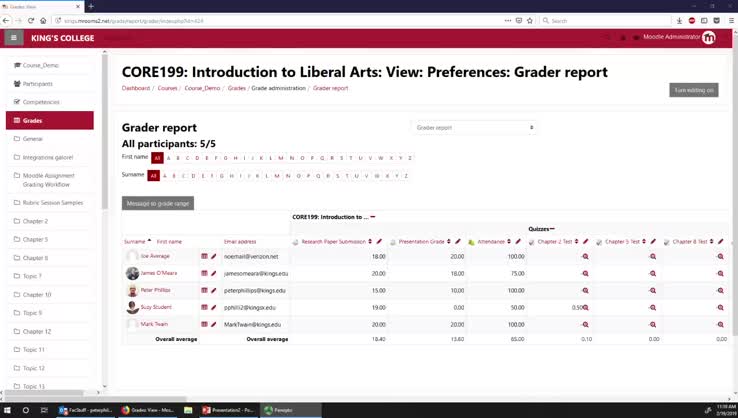Sort table by Surname header
The width and height of the screenshot is (738, 418).
click(135, 241)
